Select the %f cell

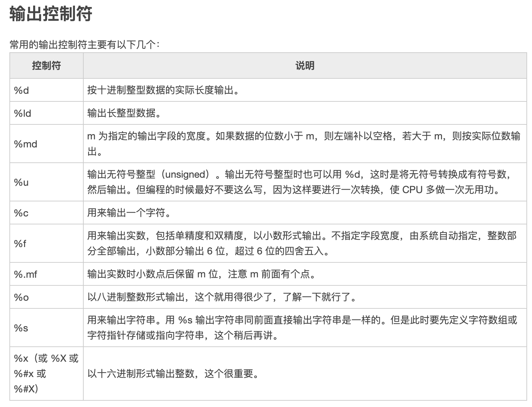[x=46, y=244]
